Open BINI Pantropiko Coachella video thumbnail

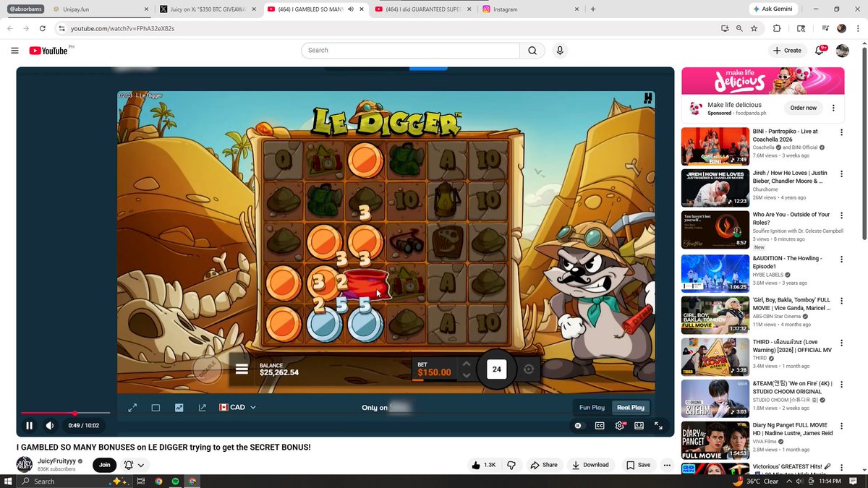[715, 147]
